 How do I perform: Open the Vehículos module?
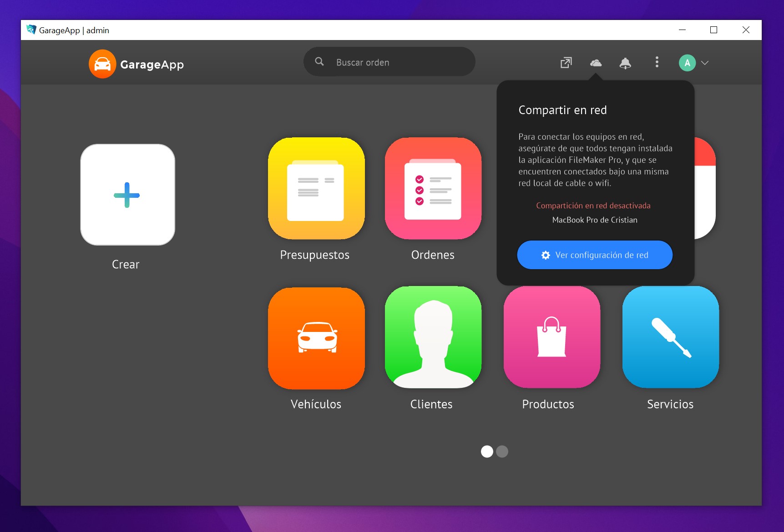(316, 338)
